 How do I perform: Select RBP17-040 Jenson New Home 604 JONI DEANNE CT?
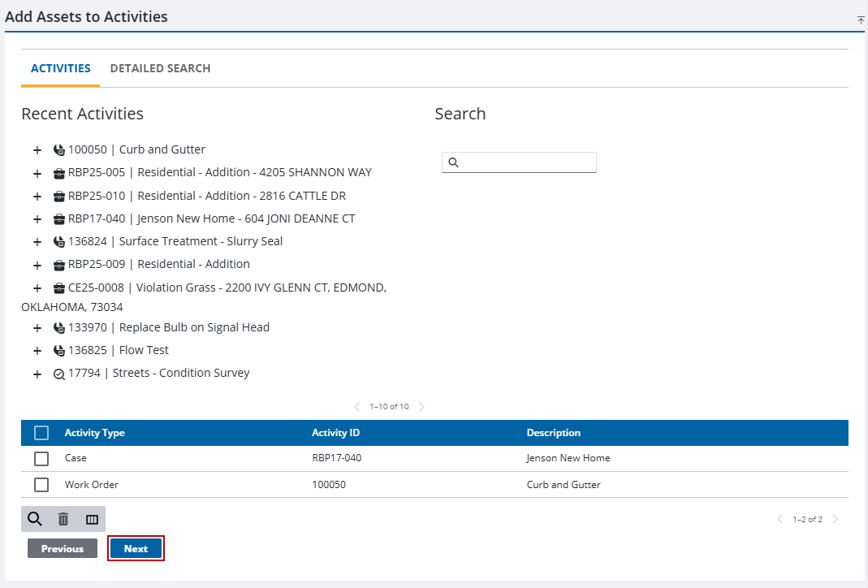[211, 218]
